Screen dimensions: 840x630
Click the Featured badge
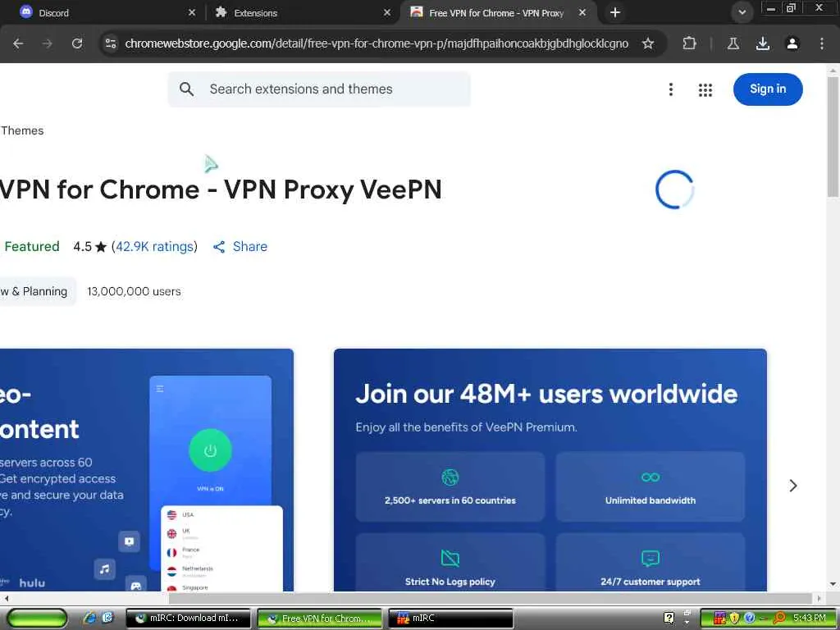(31, 246)
